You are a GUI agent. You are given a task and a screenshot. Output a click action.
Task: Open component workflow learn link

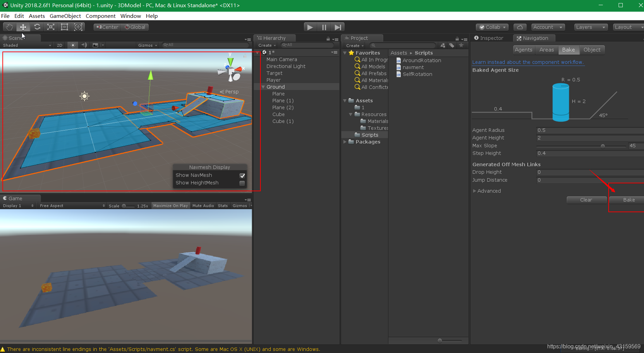(x=528, y=62)
